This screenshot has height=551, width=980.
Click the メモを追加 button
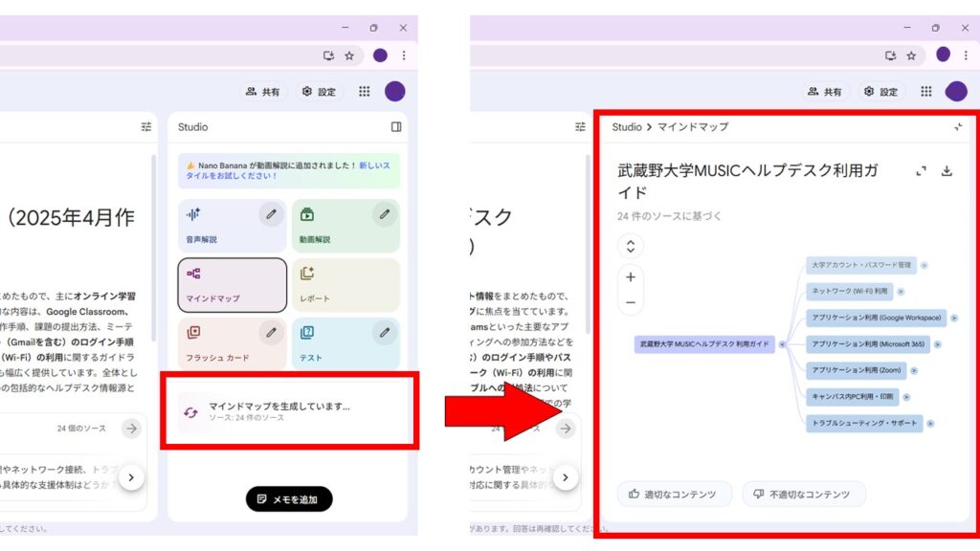click(289, 498)
